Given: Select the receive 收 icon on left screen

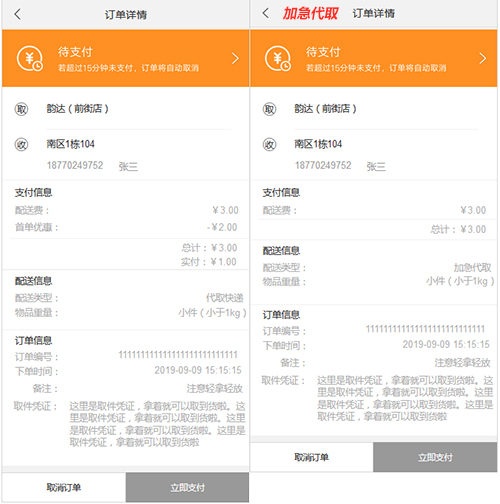Looking at the screenshot, I should click(x=21, y=145).
